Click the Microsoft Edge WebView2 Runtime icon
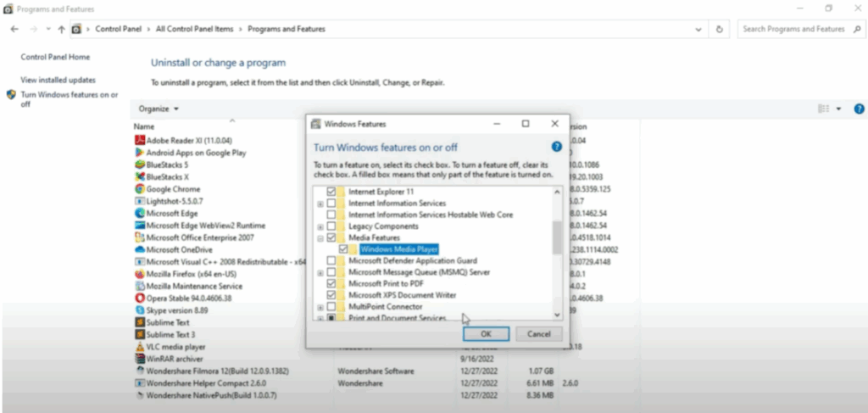The image size is (868, 413). click(140, 226)
